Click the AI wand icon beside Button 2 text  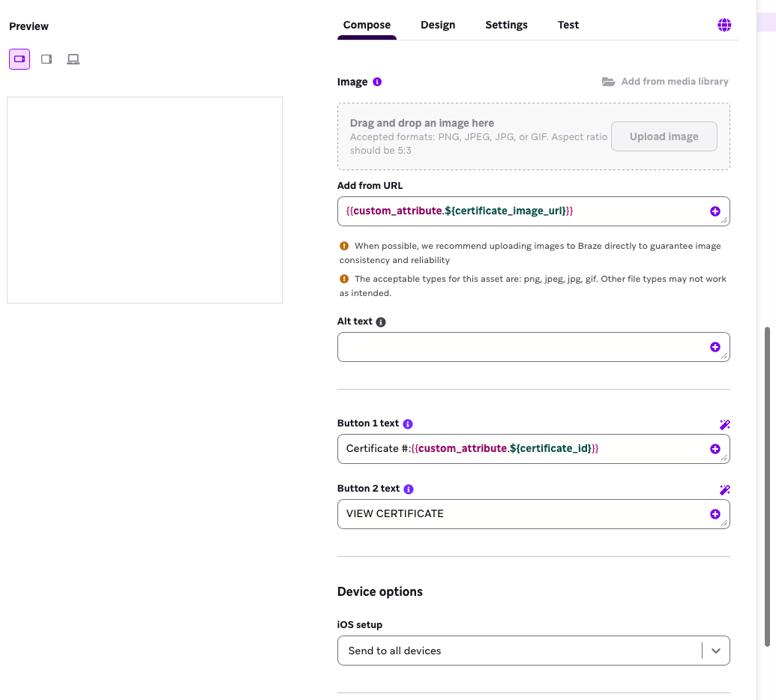pos(724,489)
